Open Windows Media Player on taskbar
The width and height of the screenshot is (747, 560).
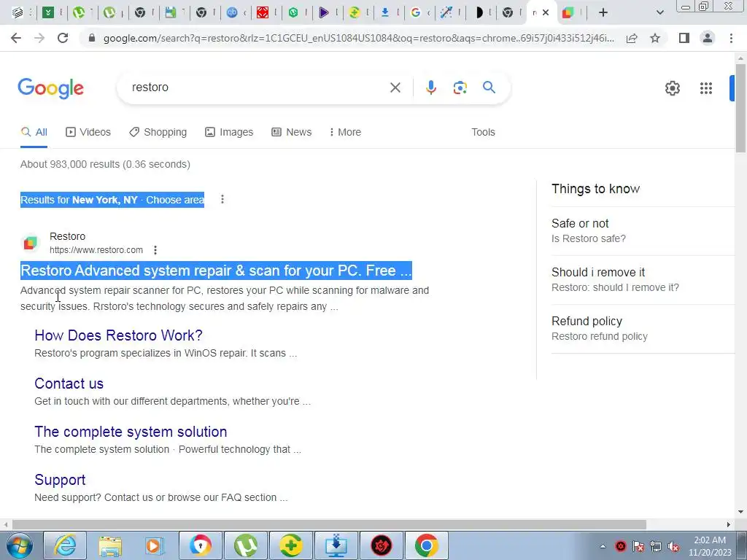coord(155,545)
